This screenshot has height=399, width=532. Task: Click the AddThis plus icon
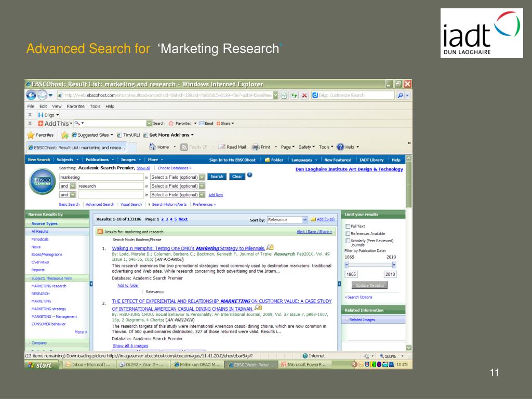point(41,124)
